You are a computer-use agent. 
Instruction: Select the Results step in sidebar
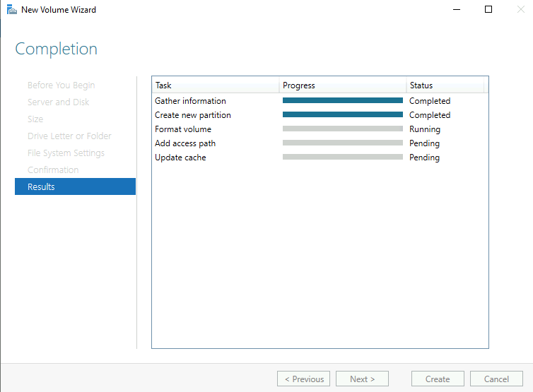(x=75, y=186)
